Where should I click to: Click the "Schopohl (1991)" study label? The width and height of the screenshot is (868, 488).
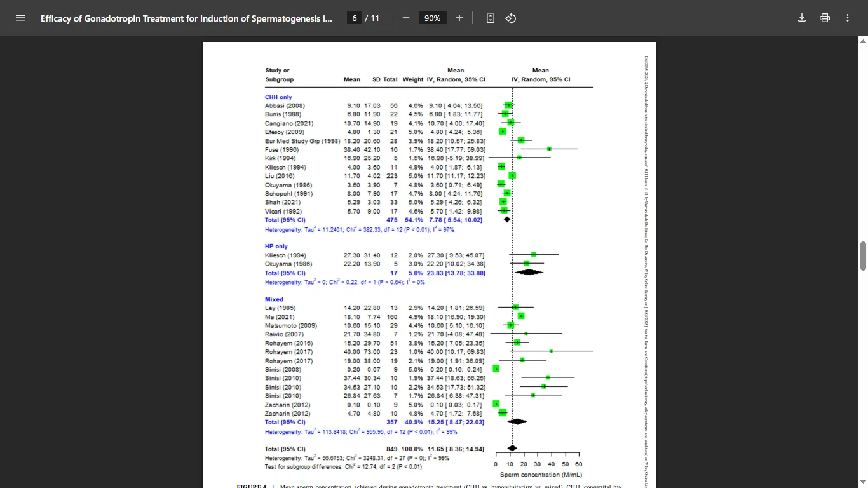[288, 193]
